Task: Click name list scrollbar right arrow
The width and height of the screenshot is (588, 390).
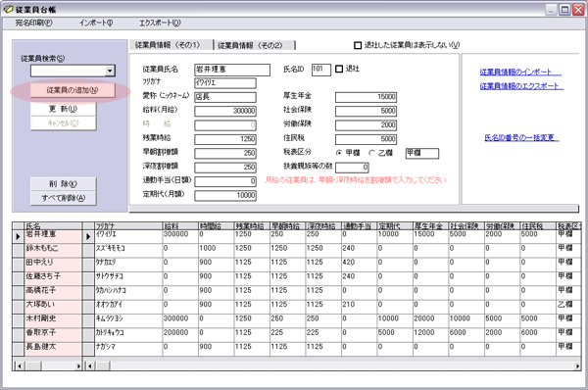Action: coord(78,366)
